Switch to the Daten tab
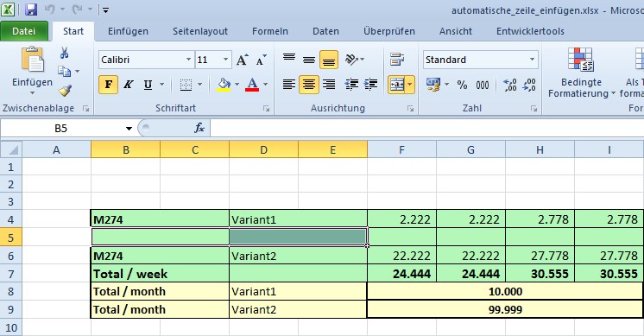This screenshot has height=336, width=644. click(x=325, y=31)
